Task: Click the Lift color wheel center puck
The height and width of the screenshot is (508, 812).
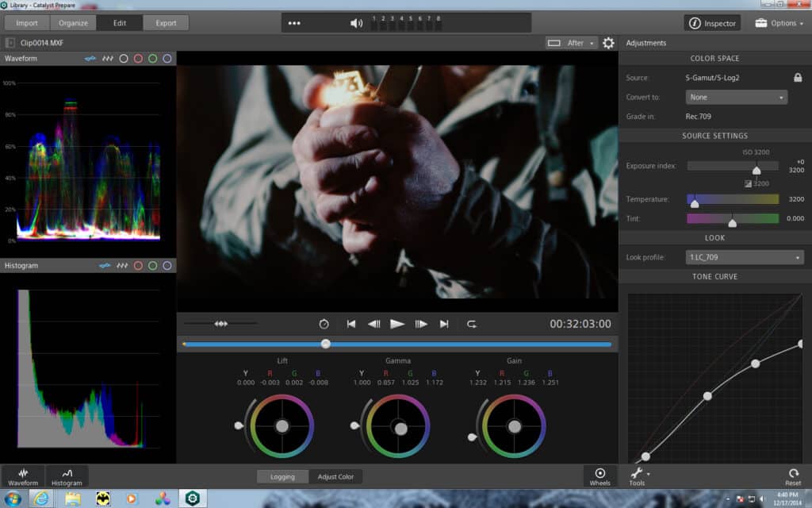Action: (282, 426)
